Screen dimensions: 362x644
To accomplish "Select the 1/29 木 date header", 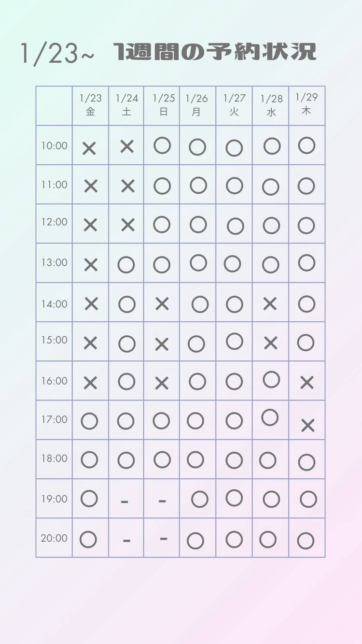I will coord(306,104).
